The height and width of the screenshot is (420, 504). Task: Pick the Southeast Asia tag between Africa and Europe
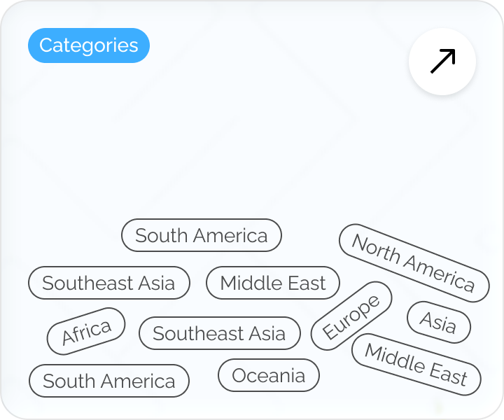click(x=220, y=333)
